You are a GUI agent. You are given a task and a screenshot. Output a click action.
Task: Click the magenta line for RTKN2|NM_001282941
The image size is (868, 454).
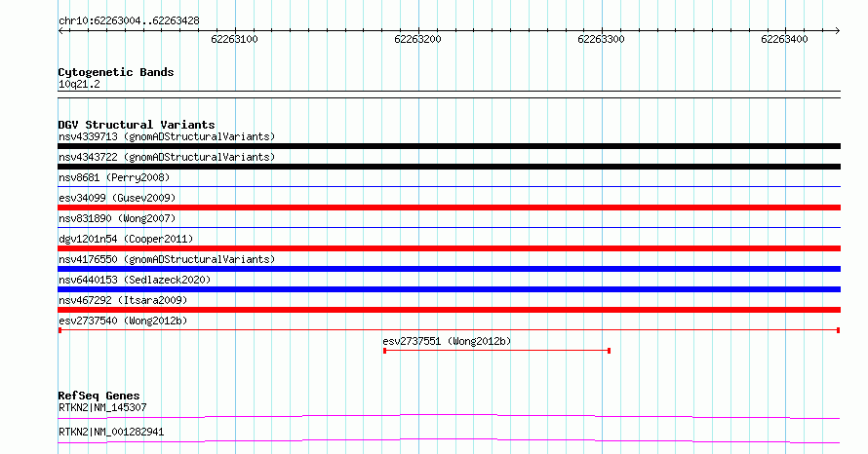coord(449,440)
